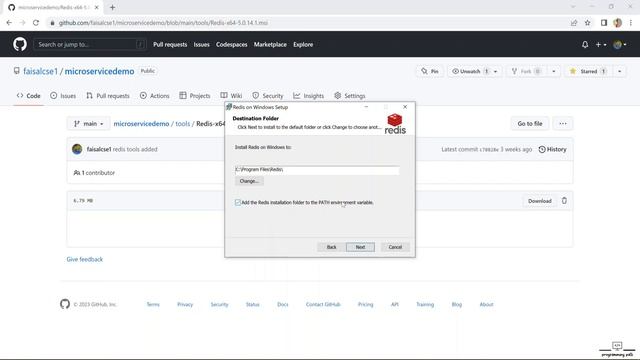Click the Fork button

(527, 71)
